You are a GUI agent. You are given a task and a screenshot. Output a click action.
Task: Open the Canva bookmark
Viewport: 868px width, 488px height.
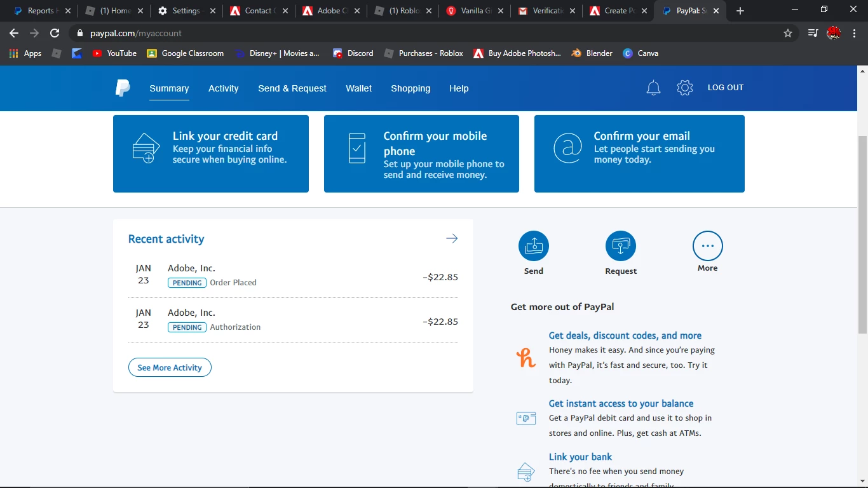[x=641, y=53]
